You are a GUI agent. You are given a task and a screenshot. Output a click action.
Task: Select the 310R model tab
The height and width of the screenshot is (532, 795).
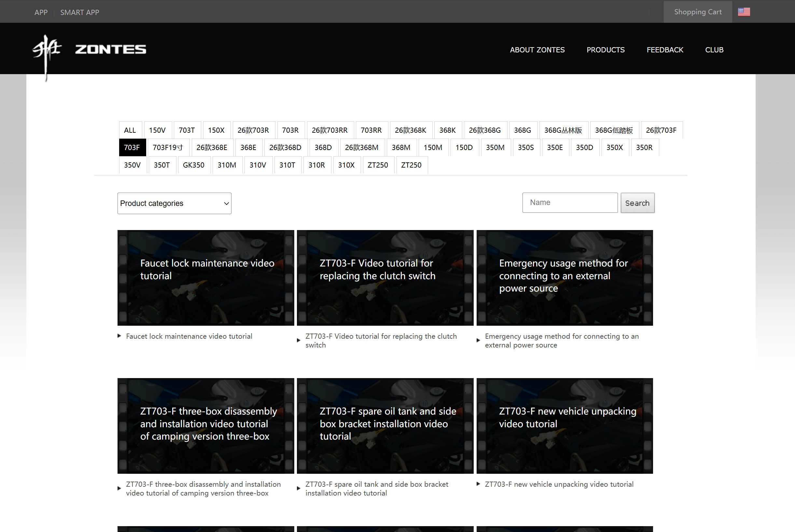tap(317, 165)
